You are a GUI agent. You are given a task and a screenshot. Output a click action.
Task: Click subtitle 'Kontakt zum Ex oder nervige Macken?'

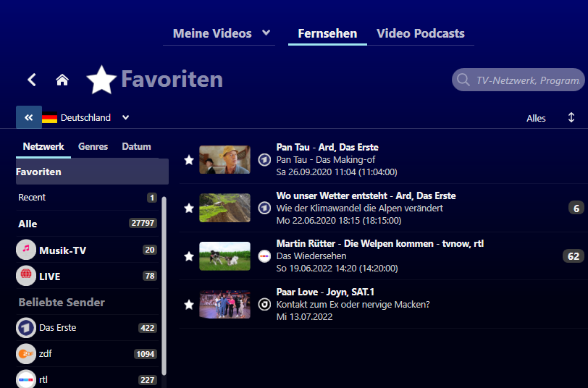tap(353, 305)
